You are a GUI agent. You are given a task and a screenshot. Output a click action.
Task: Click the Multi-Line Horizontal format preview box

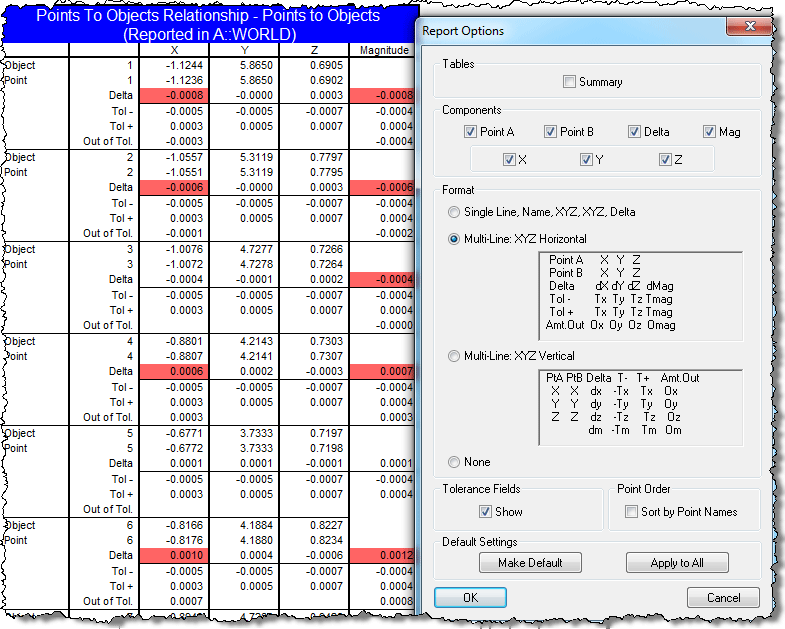(641, 296)
